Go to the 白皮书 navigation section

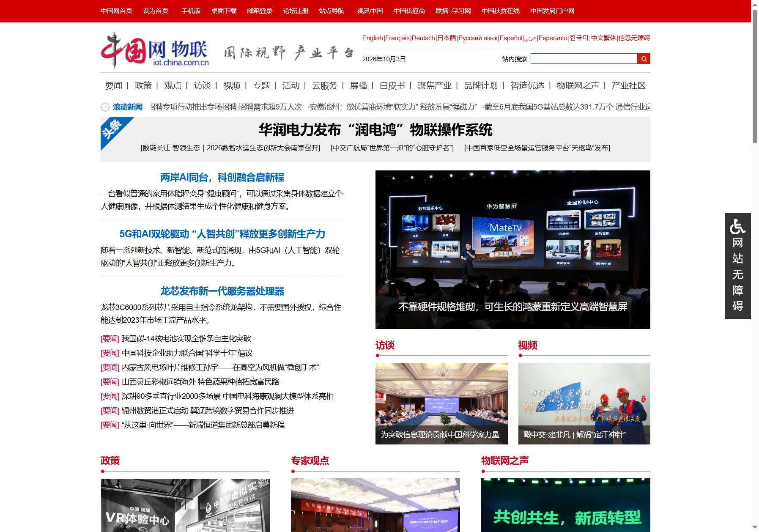click(392, 85)
